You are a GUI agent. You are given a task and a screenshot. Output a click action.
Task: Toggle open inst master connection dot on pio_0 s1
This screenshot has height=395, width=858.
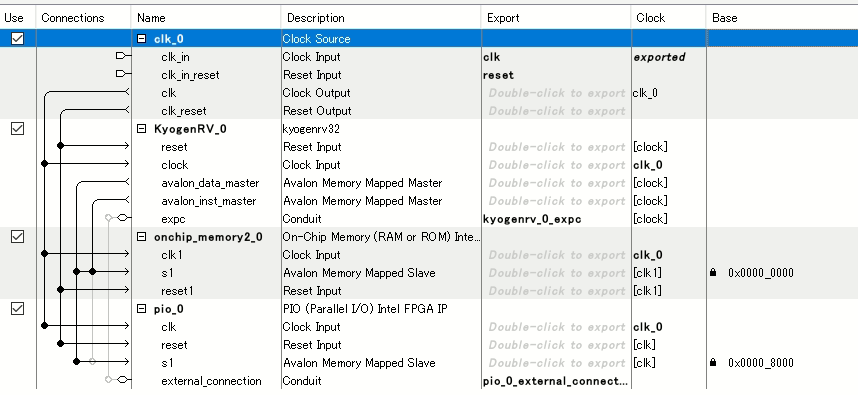coord(92,362)
